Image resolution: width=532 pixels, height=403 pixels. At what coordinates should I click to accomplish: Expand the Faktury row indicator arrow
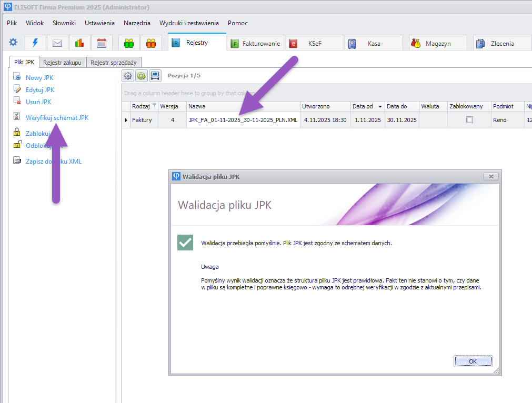click(126, 120)
